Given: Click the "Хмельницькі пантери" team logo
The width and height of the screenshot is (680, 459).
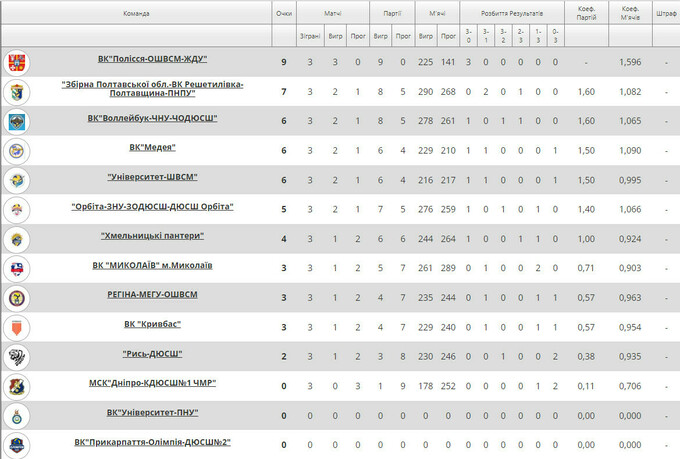Looking at the screenshot, I should (17, 239).
